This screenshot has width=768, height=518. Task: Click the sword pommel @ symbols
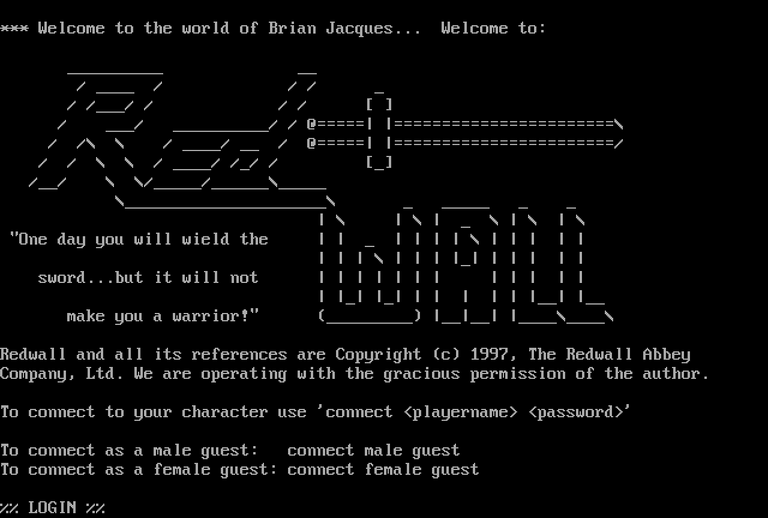[x=312, y=133]
